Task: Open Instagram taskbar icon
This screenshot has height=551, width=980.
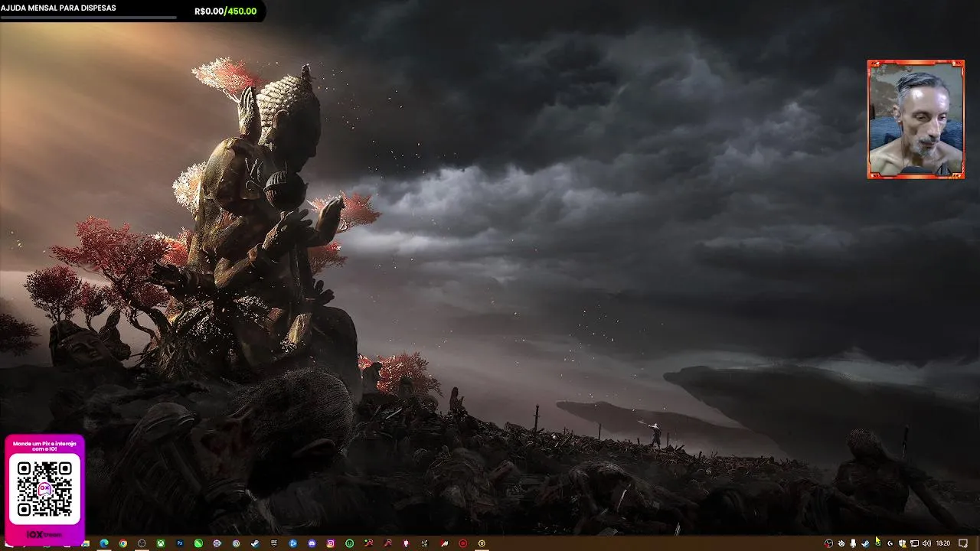Action: pyautogui.click(x=330, y=543)
